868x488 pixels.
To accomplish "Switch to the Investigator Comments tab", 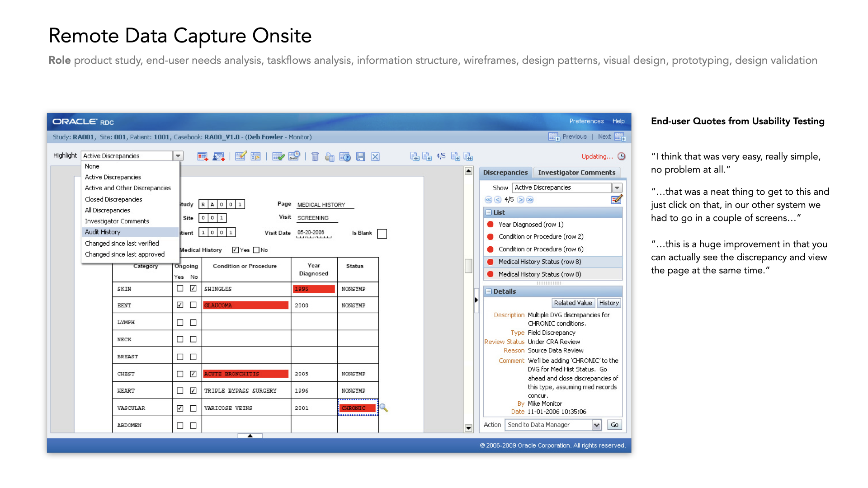I will point(576,172).
